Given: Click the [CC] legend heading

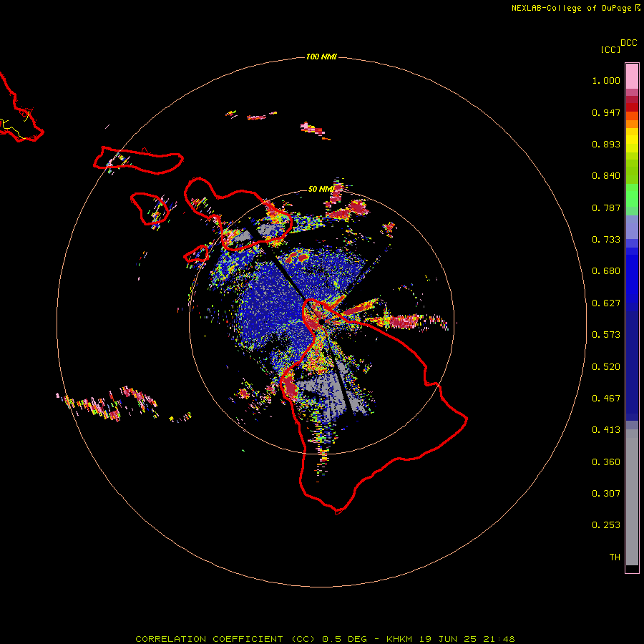Looking at the screenshot, I should pos(610,49).
